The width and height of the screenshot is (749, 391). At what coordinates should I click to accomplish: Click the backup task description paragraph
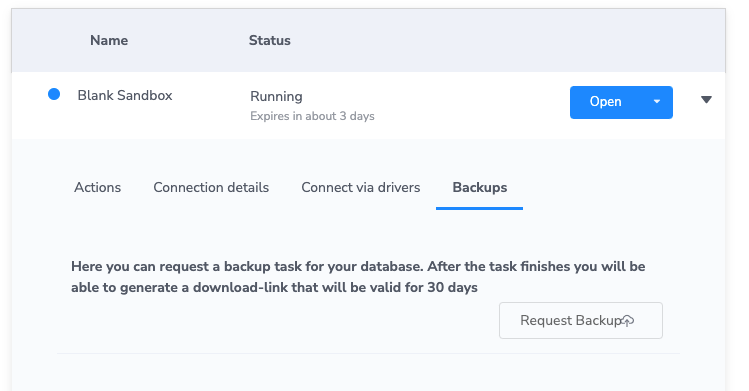tap(358, 277)
